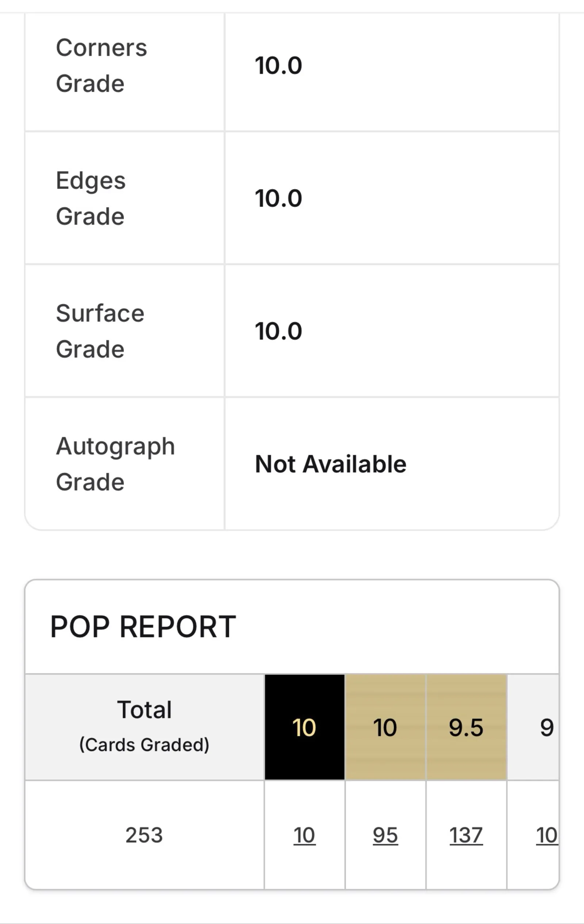Click the Autograph Grade label
The height and width of the screenshot is (924, 584).
tap(115, 463)
